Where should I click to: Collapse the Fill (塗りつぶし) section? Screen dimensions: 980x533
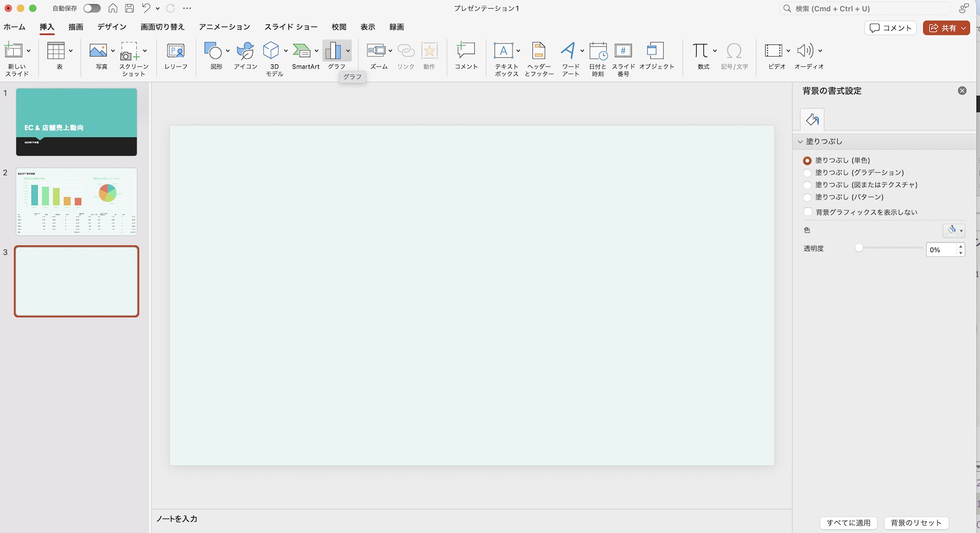pyautogui.click(x=800, y=141)
